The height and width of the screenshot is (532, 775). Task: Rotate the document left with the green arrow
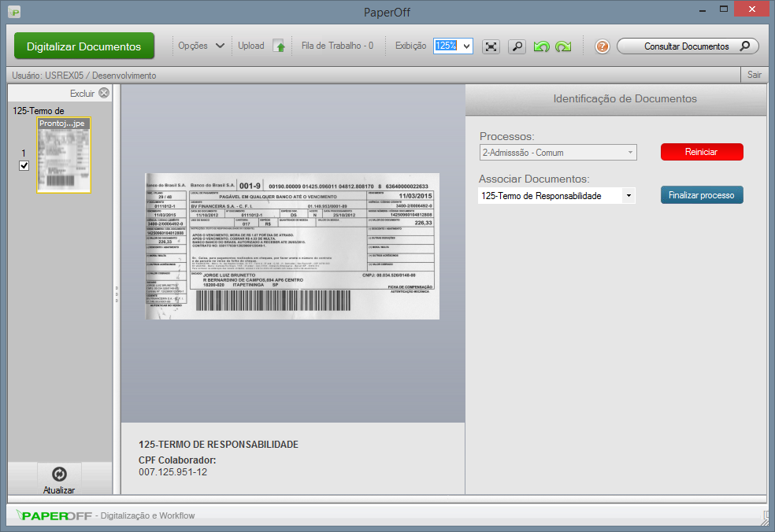point(542,46)
